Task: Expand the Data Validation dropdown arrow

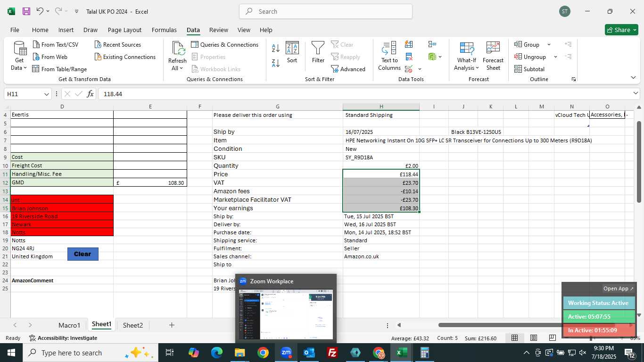Action: (420, 69)
